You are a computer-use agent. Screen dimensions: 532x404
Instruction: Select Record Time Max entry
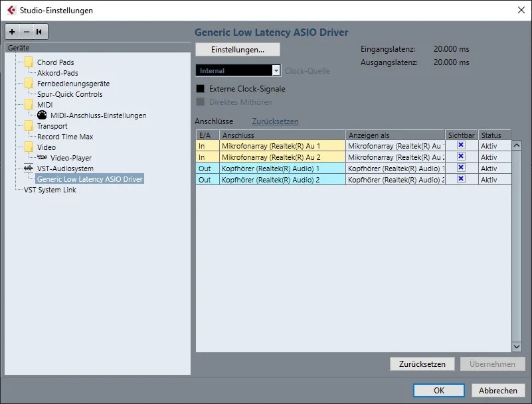(x=65, y=137)
